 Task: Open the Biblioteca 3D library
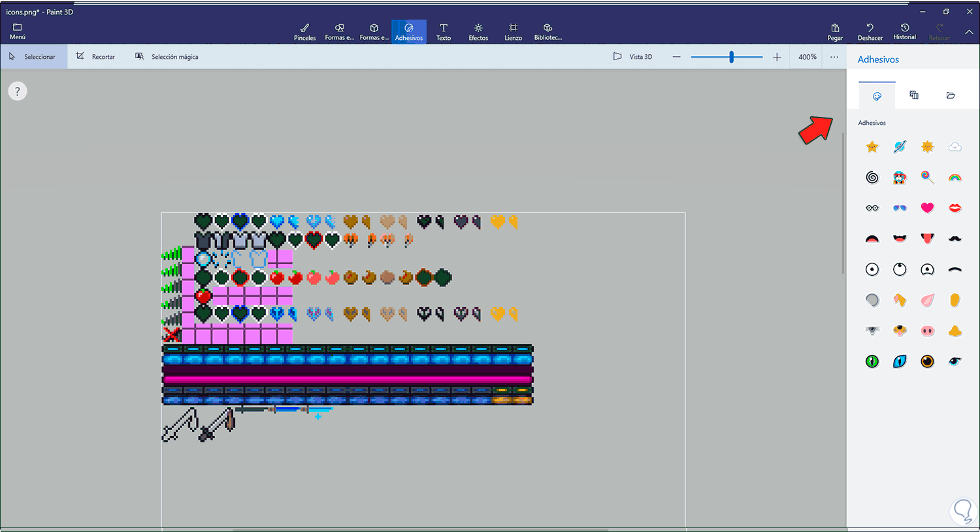point(547,31)
